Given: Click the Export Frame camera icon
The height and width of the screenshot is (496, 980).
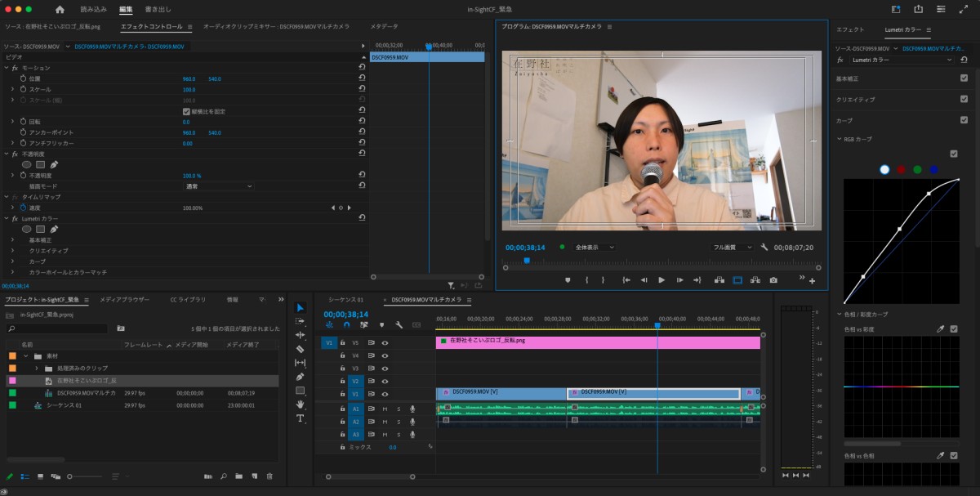Looking at the screenshot, I should coord(773,280).
